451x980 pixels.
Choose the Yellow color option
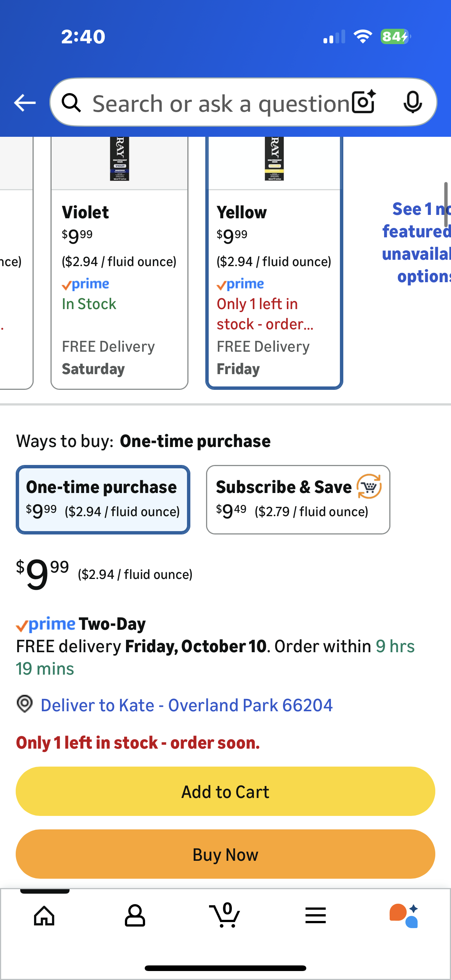(274, 289)
